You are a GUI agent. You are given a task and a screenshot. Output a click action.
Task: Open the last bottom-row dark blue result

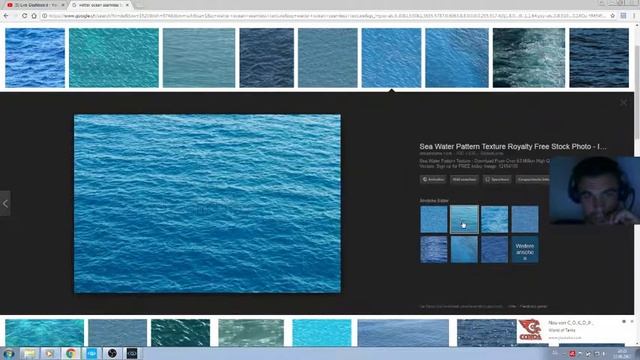487,333
